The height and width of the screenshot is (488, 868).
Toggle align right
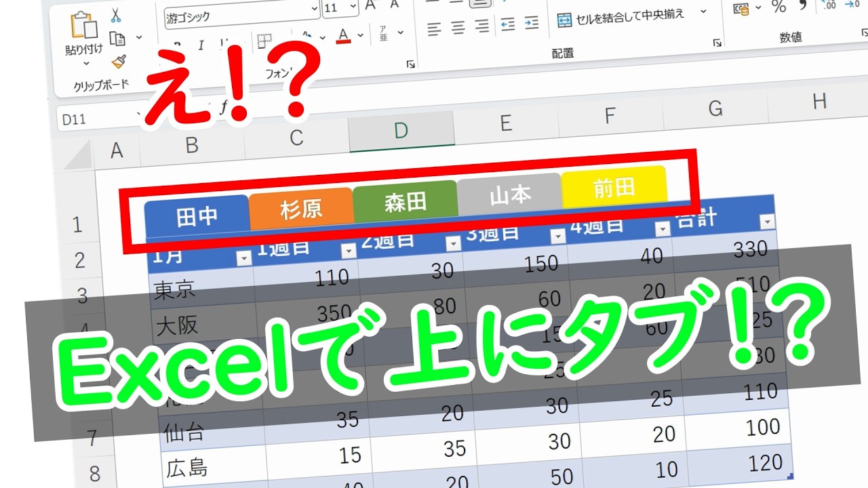click(482, 26)
